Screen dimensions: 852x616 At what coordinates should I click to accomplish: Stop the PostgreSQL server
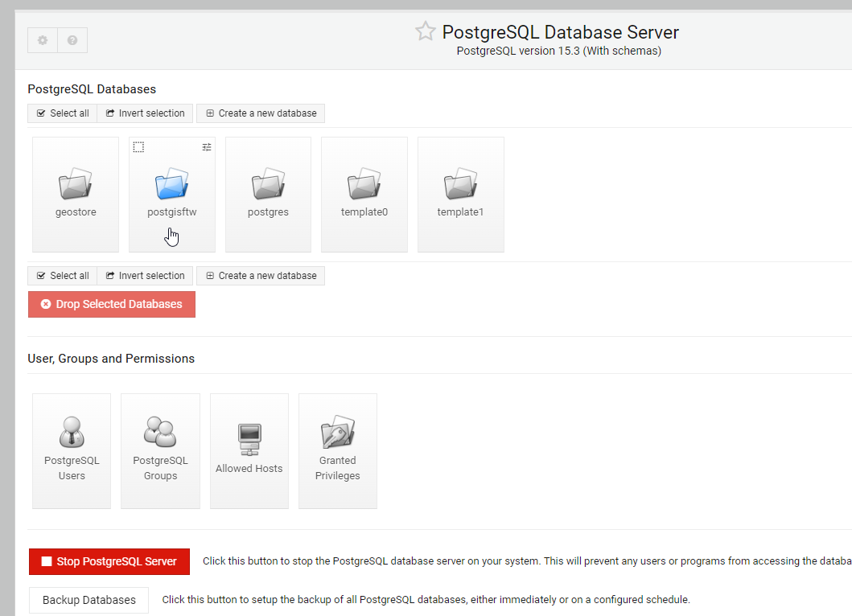[x=109, y=561]
